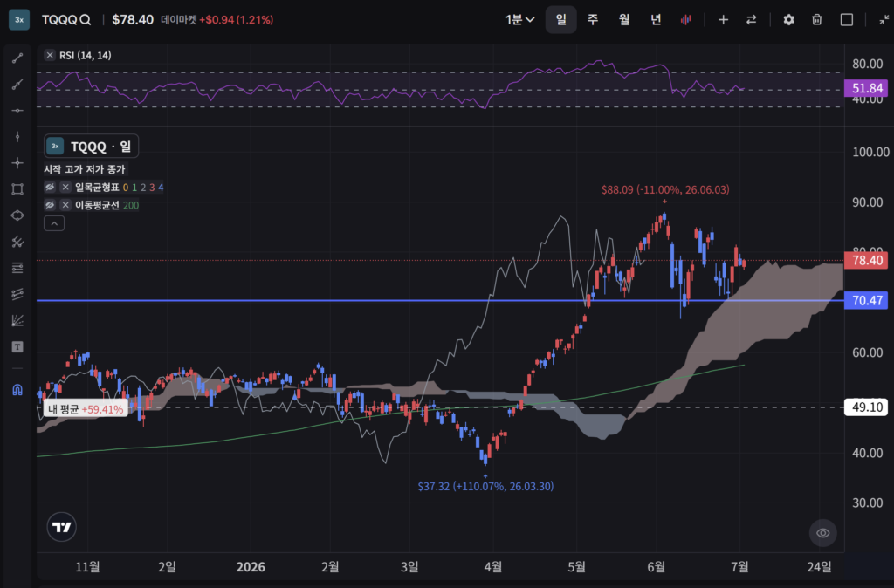Select the text annotation tool
This screenshot has height=588, width=894.
pos(17,347)
